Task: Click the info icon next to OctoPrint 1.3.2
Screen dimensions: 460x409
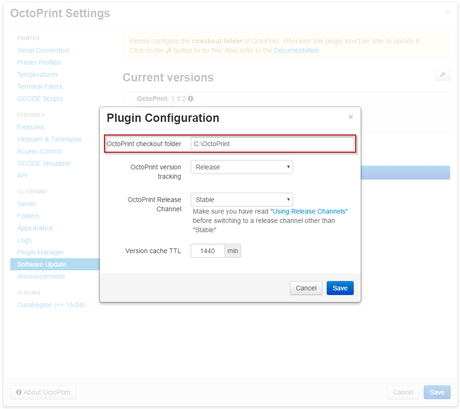Action: (190, 99)
